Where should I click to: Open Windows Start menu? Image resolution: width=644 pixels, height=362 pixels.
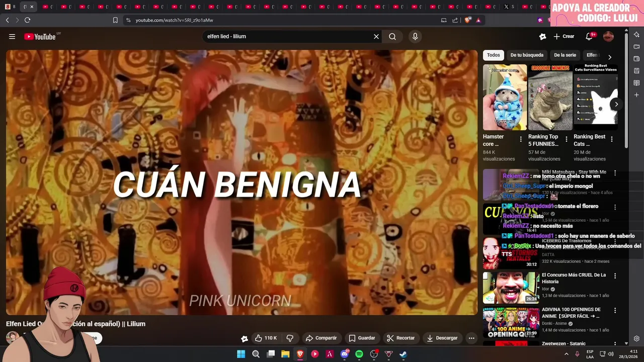pos(241,354)
